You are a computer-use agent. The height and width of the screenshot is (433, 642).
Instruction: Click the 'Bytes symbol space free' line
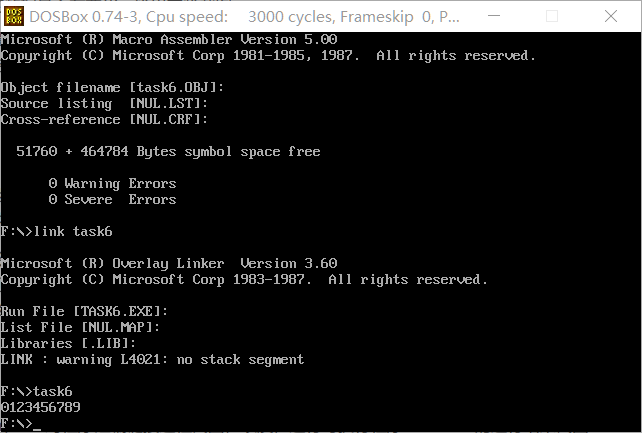point(168,152)
